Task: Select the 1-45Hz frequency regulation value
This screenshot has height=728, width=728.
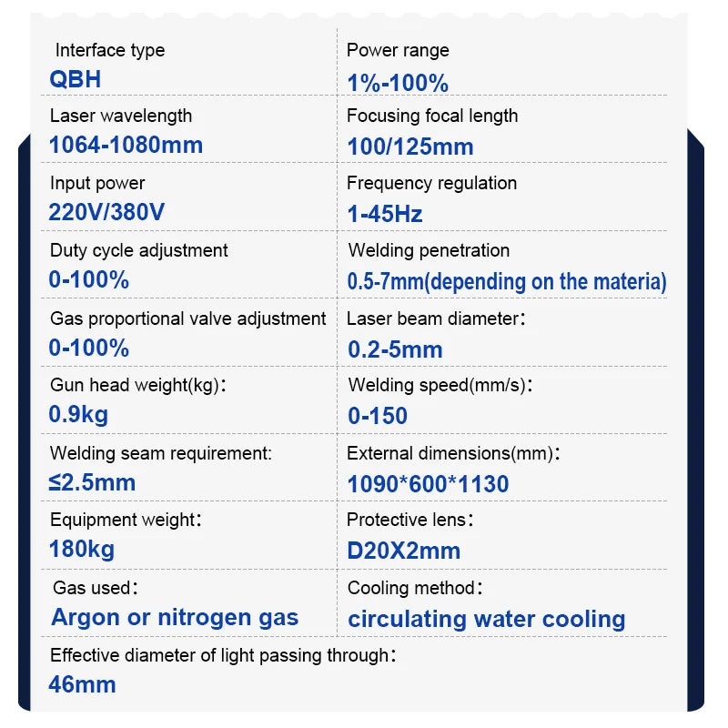Action: click(385, 214)
